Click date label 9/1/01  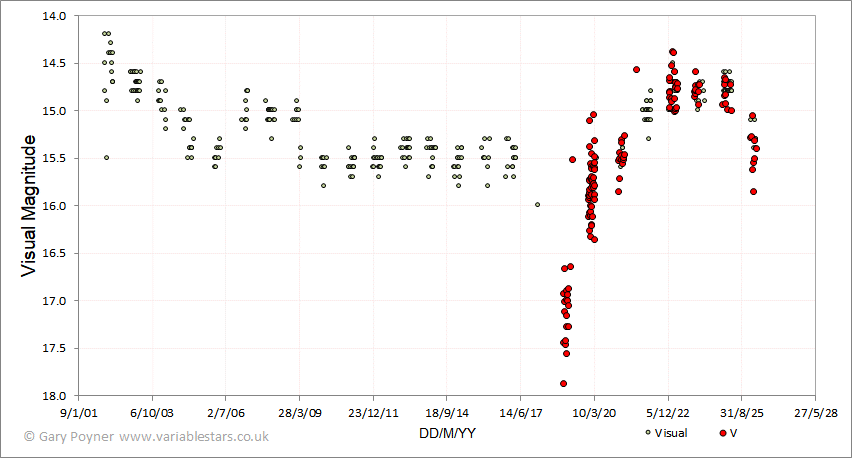pyautogui.click(x=79, y=413)
